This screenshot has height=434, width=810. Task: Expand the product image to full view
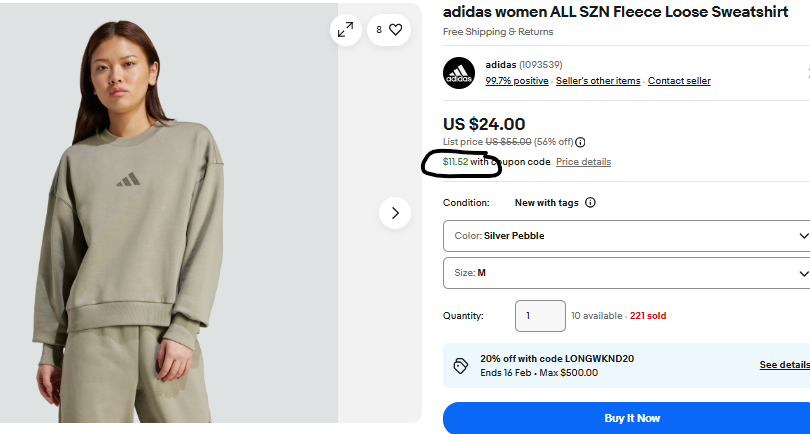click(x=345, y=30)
